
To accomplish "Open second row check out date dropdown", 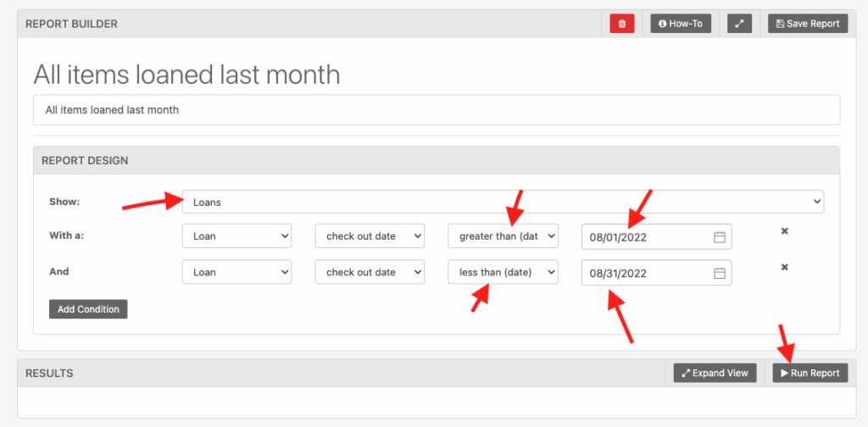I will (x=370, y=272).
